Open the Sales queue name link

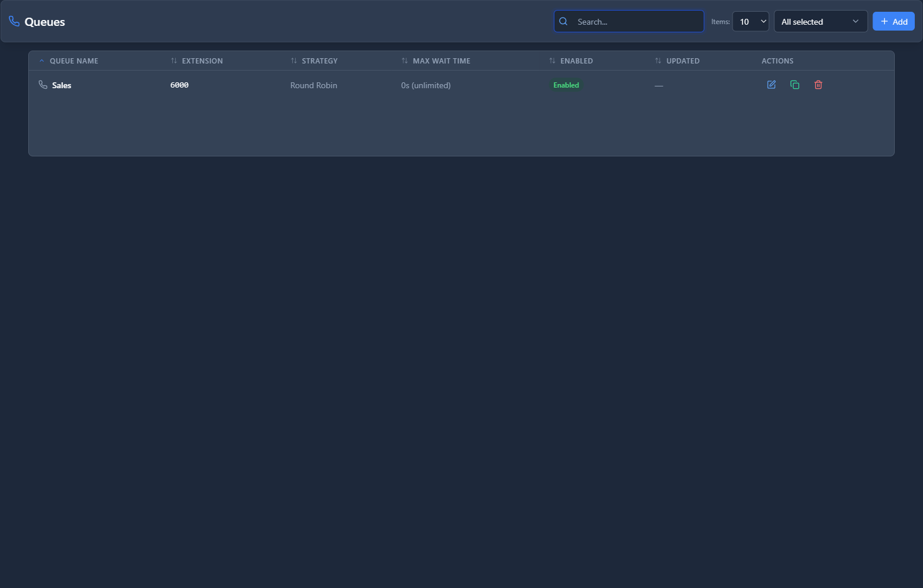click(62, 85)
